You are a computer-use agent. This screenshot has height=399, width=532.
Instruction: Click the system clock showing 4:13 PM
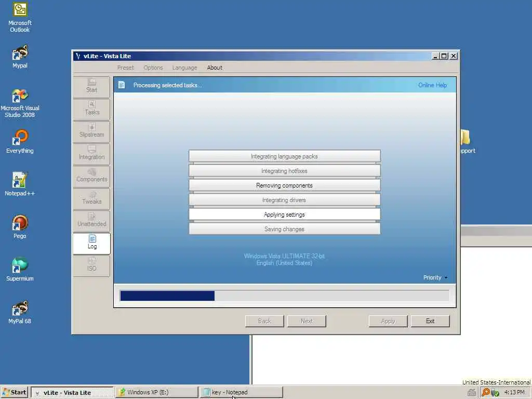point(514,392)
